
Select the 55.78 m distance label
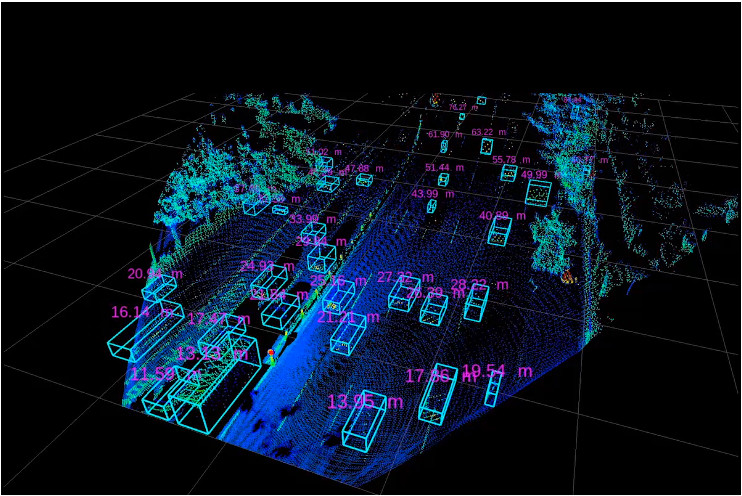(511, 160)
